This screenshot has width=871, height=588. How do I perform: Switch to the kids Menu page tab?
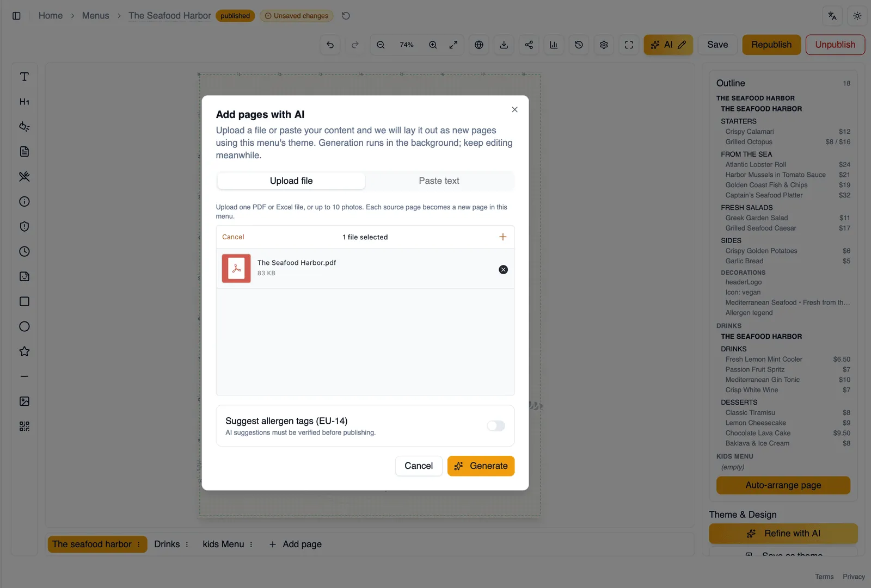(x=223, y=544)
